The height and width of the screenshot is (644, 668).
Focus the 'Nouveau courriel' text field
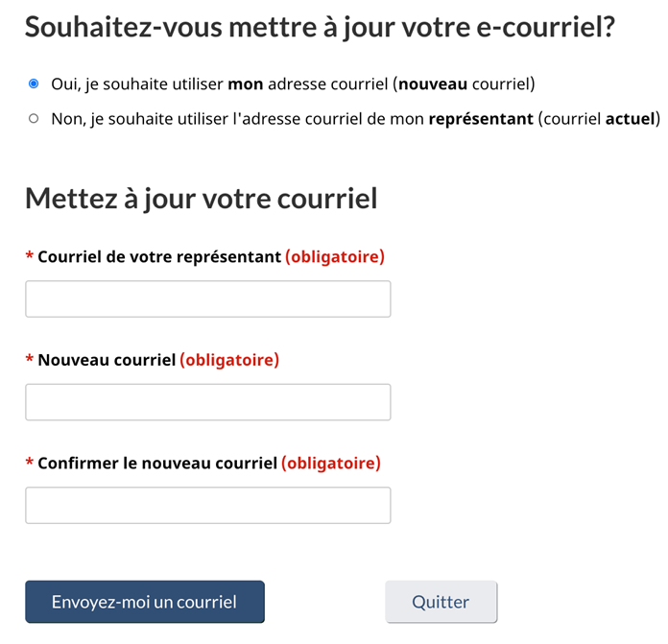pyautogui.click(x=207, y=402)
